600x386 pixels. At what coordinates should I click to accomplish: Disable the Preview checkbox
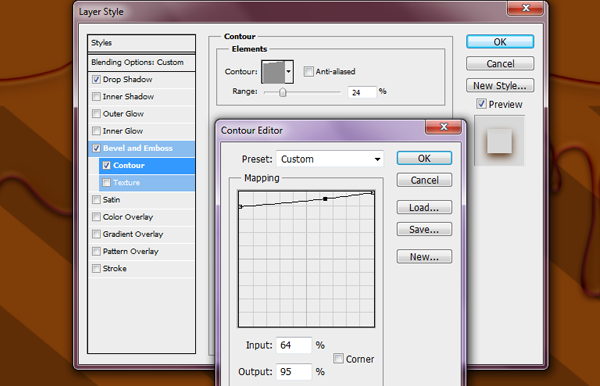[x=481, y=104]
